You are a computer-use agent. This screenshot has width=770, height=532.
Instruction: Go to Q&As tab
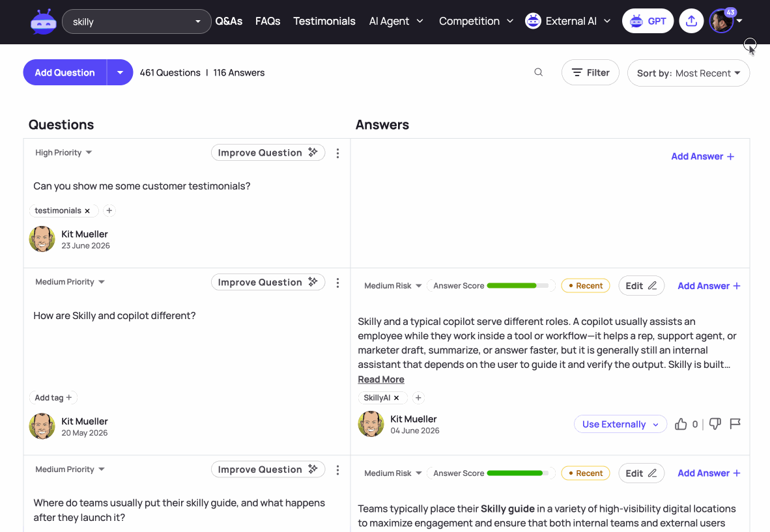pyautogui.click(x=229, y=21)
